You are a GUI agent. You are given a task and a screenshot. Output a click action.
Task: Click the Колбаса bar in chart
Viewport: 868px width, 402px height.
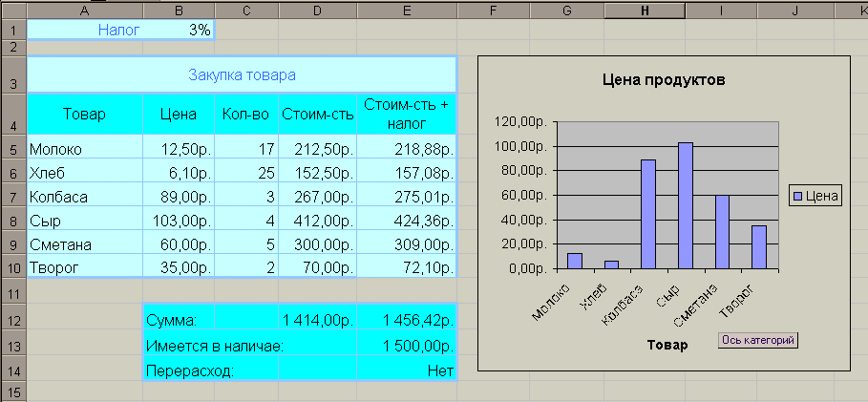[x=648, y=215]
